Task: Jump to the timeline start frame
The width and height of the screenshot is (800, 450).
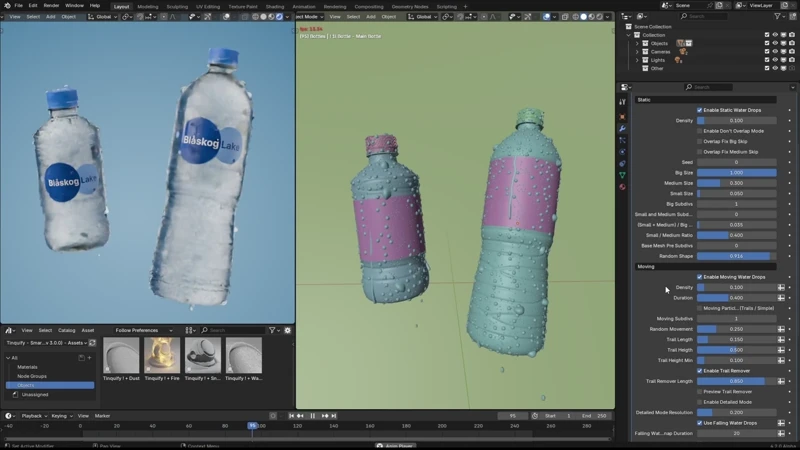Action: [x=291, y=416]
